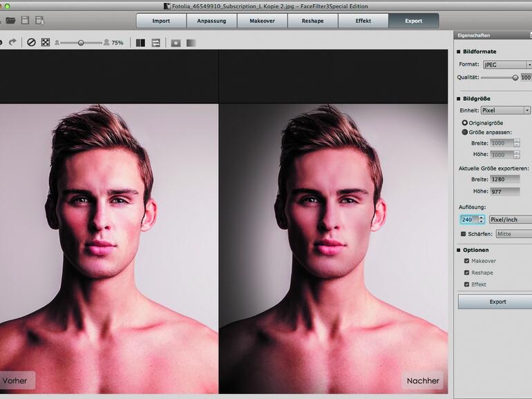Open the Pixel/Inch resolution unit dropdown
The width and height of the screenshot is (532, 399).
511,220
